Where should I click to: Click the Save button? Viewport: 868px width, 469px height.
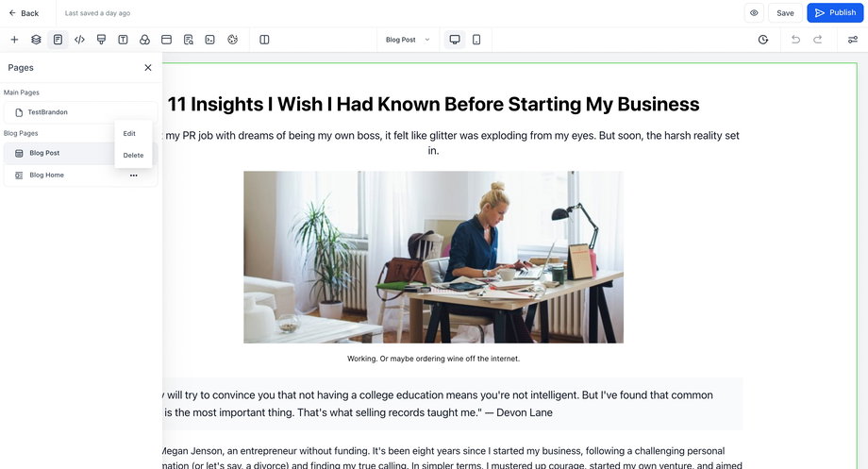coord(785,13)
